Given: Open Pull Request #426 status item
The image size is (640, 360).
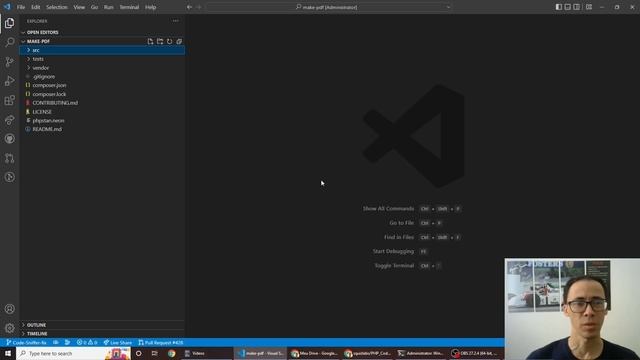Looking at the screenshot, I should click(x=160, y=342).
